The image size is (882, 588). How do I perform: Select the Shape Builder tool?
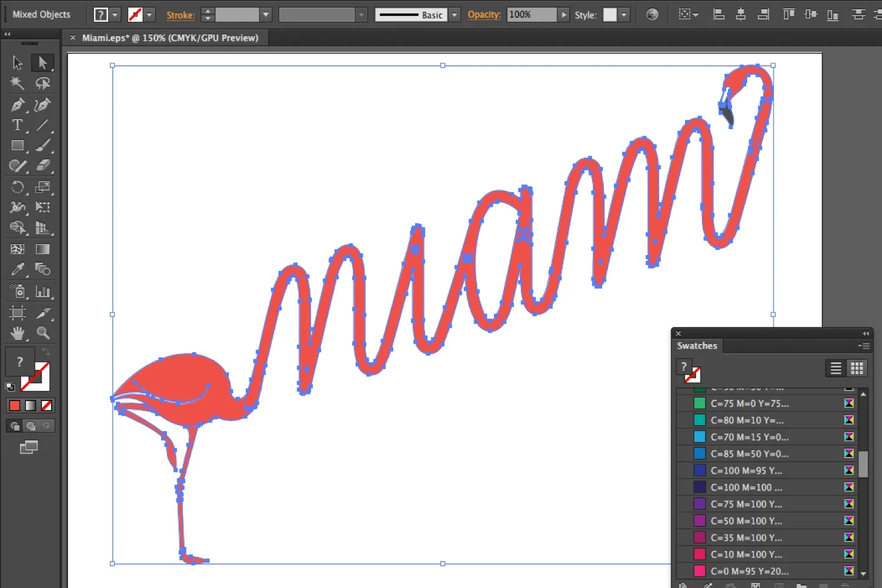(17, 228)
